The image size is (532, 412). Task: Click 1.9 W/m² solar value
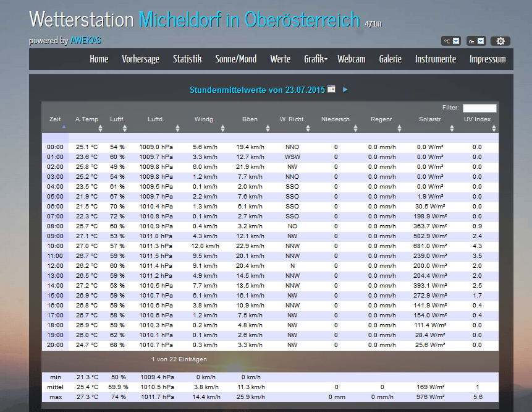(x=430, y=197)
